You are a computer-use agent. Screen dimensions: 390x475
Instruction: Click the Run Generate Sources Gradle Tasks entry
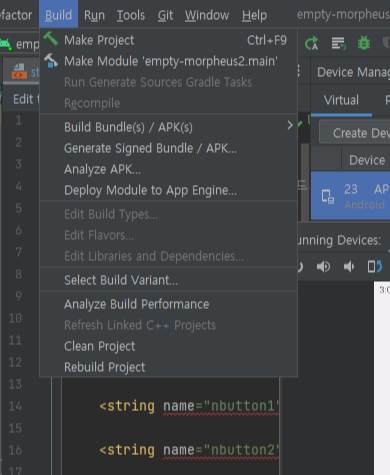coord(168,82)
